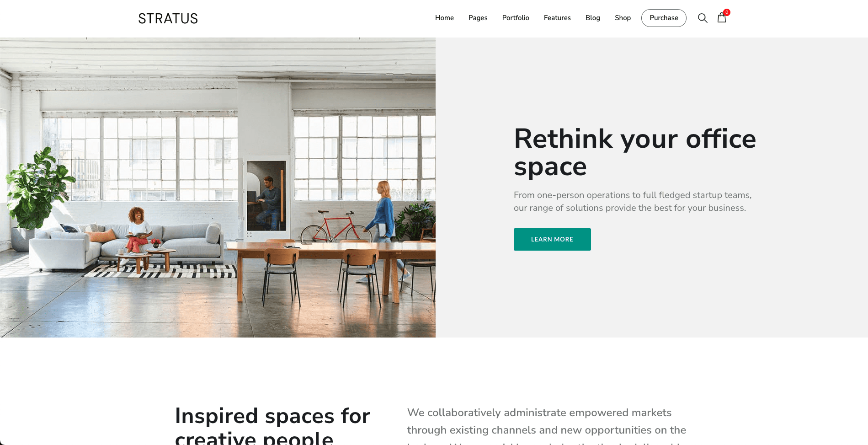Viewport: 868px width, 445px height.
Task: Open the shopping bag cart icon
Action: pyautogui.click(x=722, y=18)
